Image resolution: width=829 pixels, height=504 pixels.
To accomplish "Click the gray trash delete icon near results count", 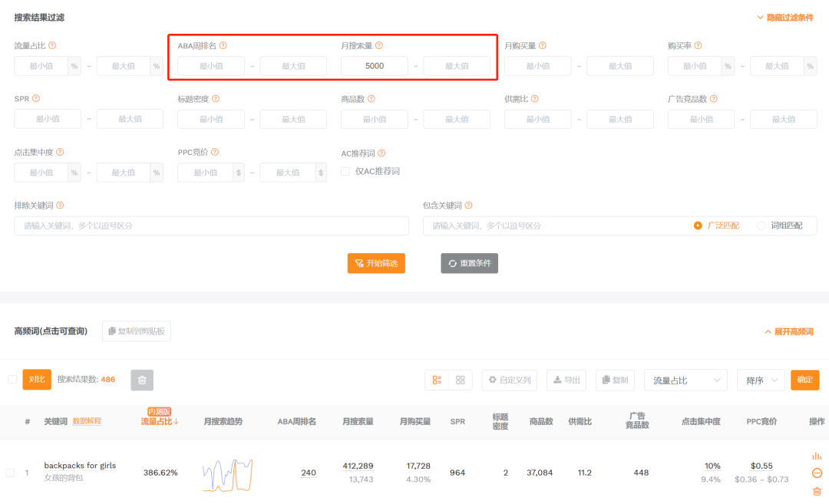I will [x=142, y=380].
